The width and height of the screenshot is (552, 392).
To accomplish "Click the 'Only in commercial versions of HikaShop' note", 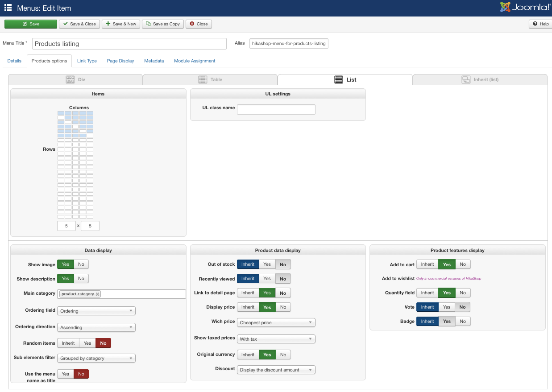I will click(x=448, y=278).
